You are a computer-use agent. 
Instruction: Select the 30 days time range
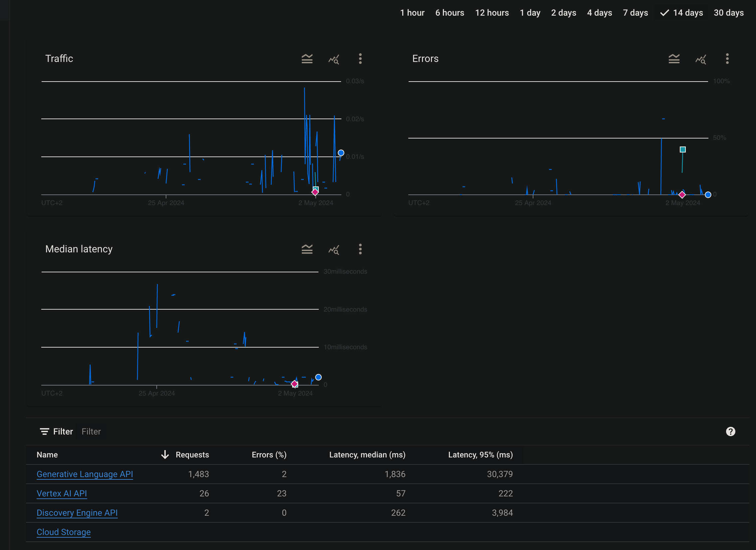tap(728, 13)
